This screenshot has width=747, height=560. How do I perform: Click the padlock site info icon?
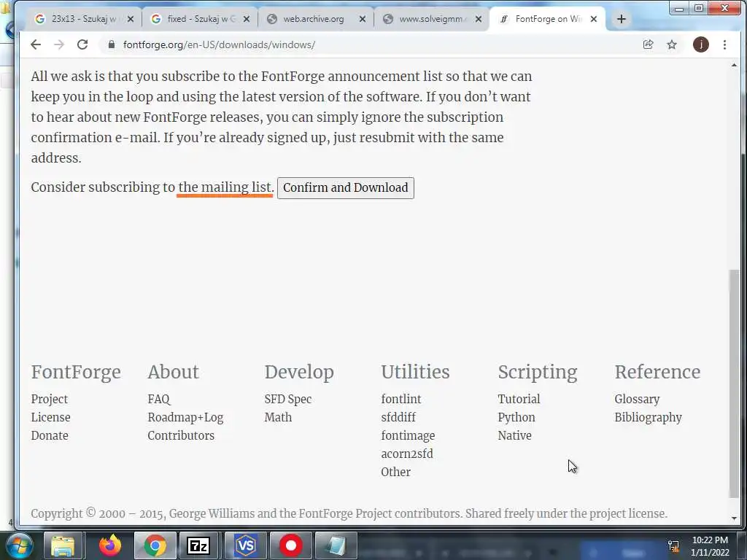pyautogui.click(x=112, y=44)
